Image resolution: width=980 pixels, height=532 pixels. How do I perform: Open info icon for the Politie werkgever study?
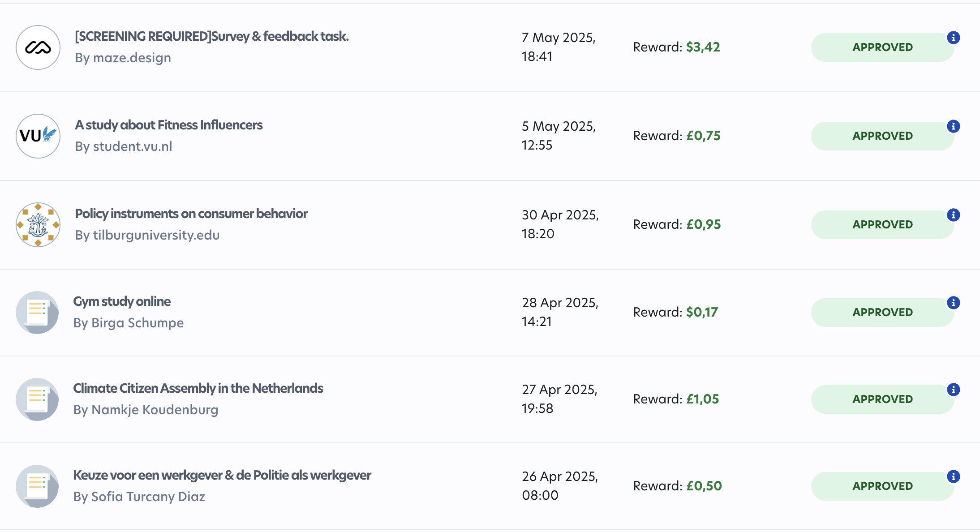(x=954, y=476)
